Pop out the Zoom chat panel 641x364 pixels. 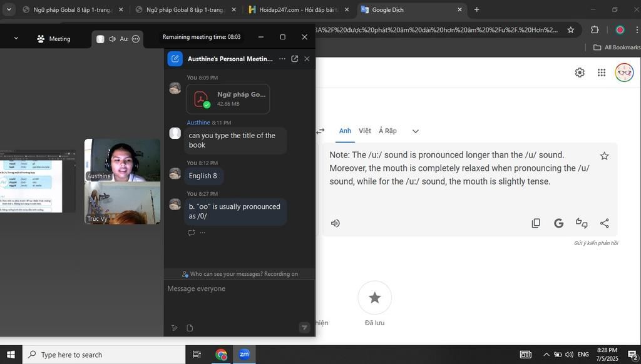coord(294,59)
